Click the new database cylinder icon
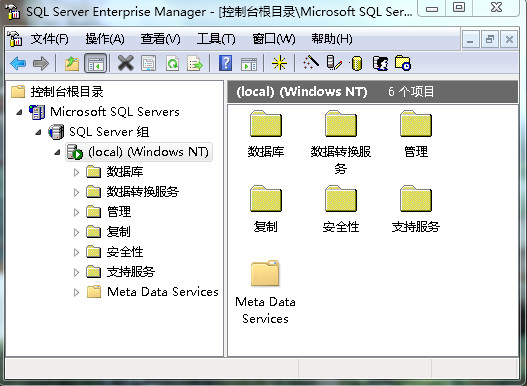527x386 pixels. [x=357, y=63]
